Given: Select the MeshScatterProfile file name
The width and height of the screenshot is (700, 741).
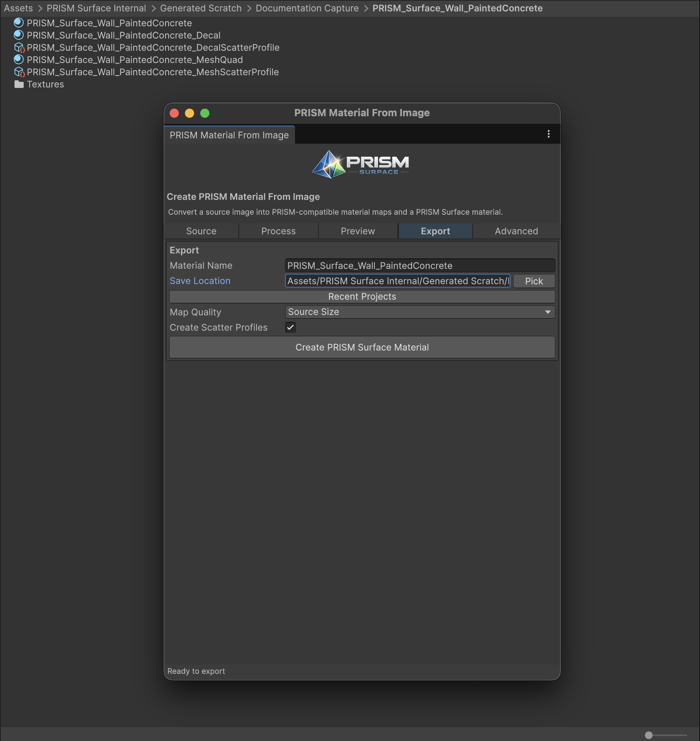Looking at the screenshot, I should (153, 72).
